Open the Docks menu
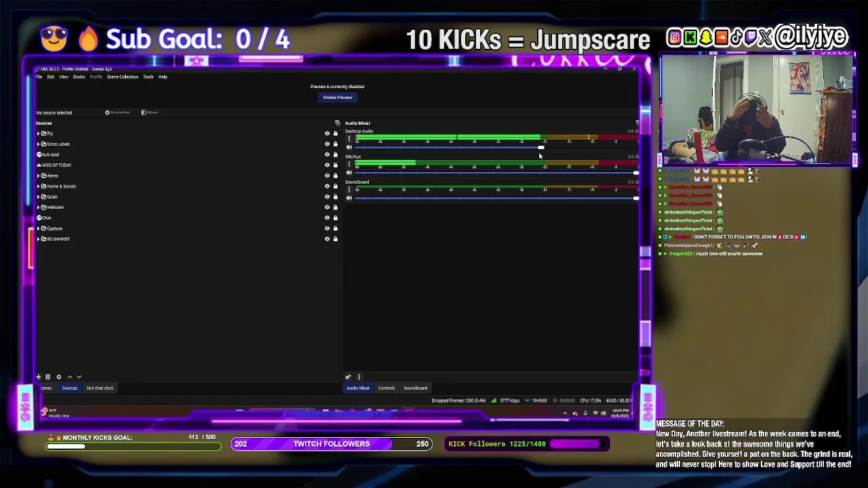 [79, 77]
